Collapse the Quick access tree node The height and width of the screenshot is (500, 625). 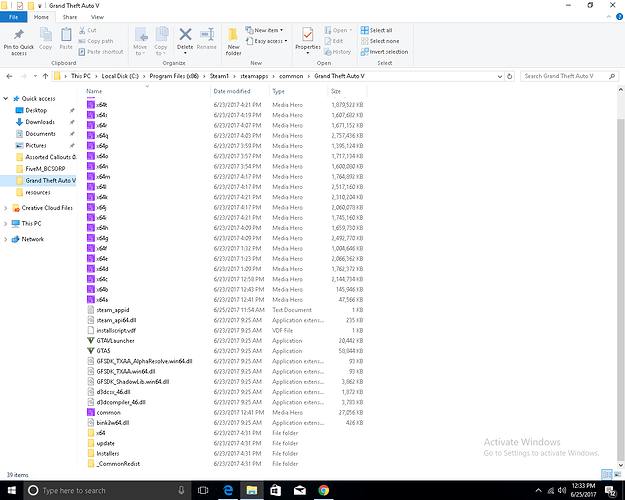(6, 98)
